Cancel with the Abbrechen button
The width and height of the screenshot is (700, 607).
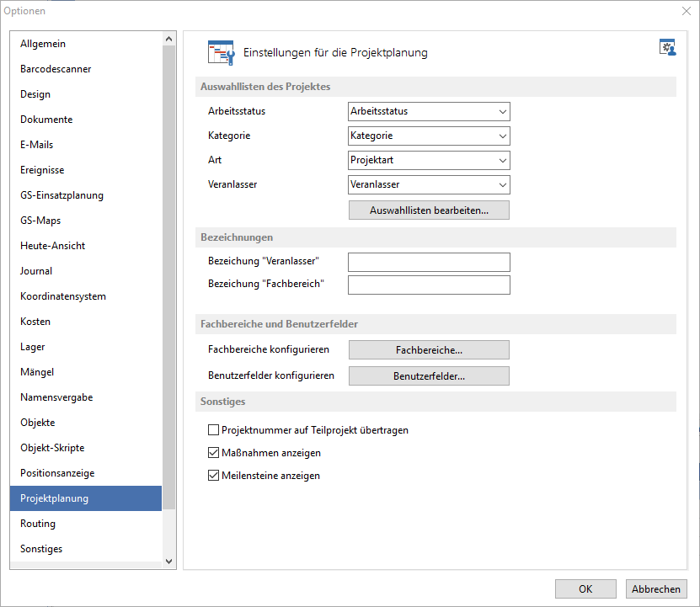point(656,589)
